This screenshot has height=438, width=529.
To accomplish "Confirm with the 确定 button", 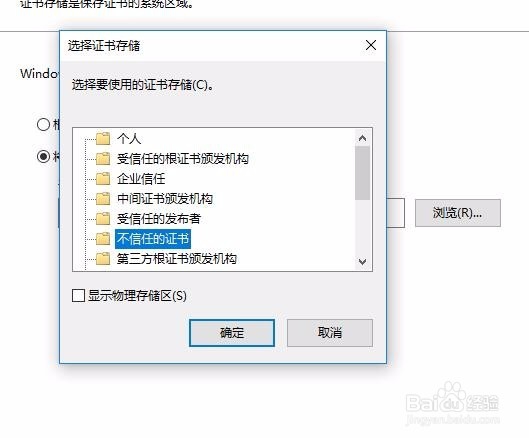I will click(232, 333).
